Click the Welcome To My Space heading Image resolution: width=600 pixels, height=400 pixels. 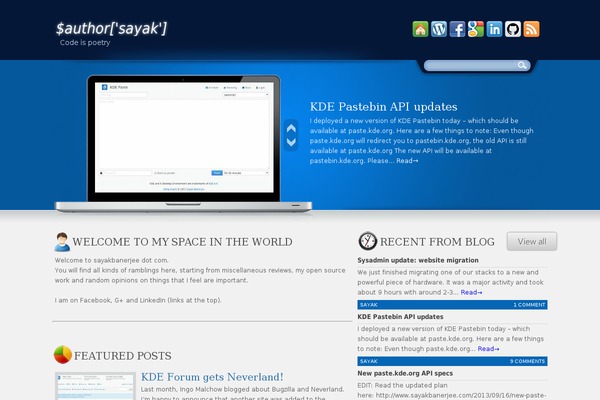(183, 242)
